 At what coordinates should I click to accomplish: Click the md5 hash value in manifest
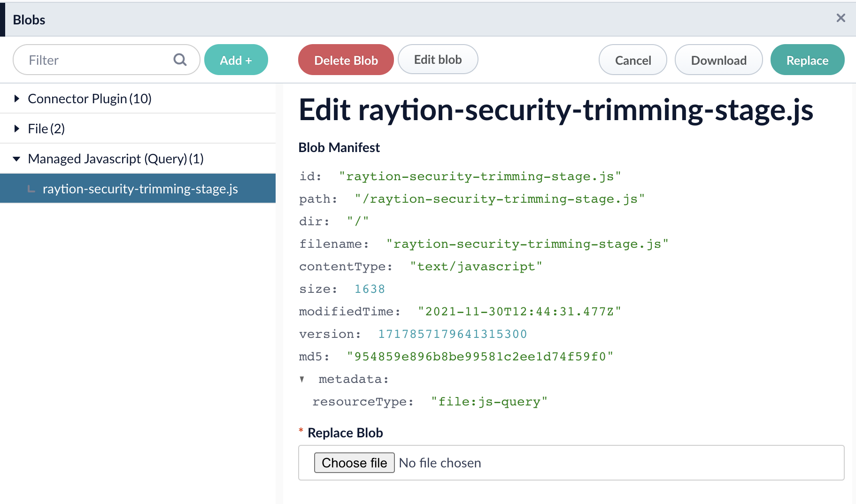pyautogui.click(x=480, y=357)
